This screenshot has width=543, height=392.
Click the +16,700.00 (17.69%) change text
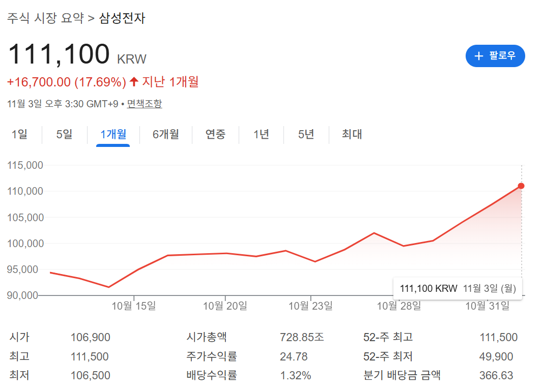[x=67, y=82]
